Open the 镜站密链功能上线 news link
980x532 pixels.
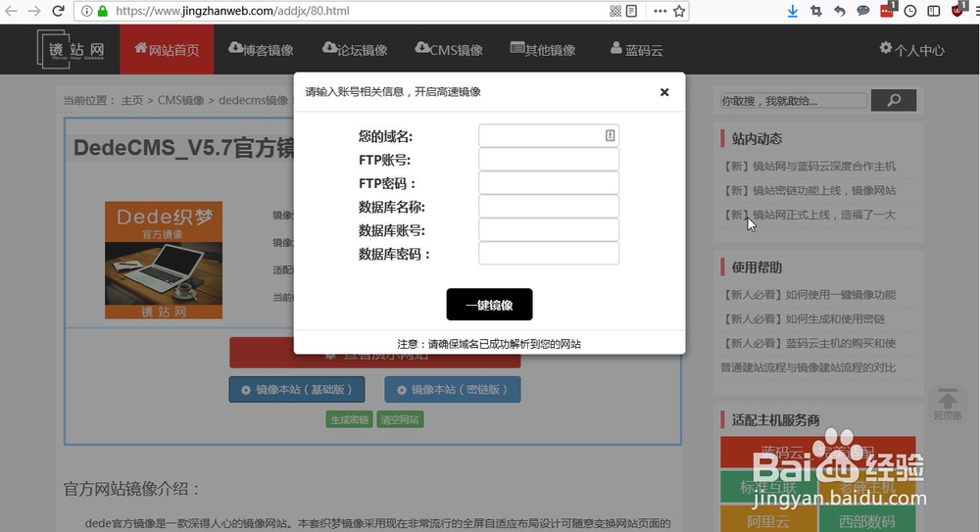(809, 191)
